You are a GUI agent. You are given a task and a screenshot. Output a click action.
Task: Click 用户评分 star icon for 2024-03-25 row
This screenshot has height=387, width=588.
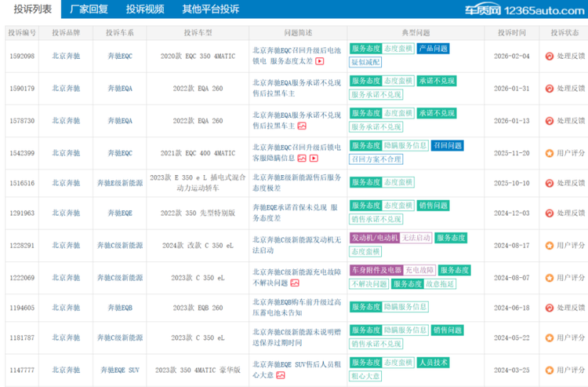coord(550,370)
